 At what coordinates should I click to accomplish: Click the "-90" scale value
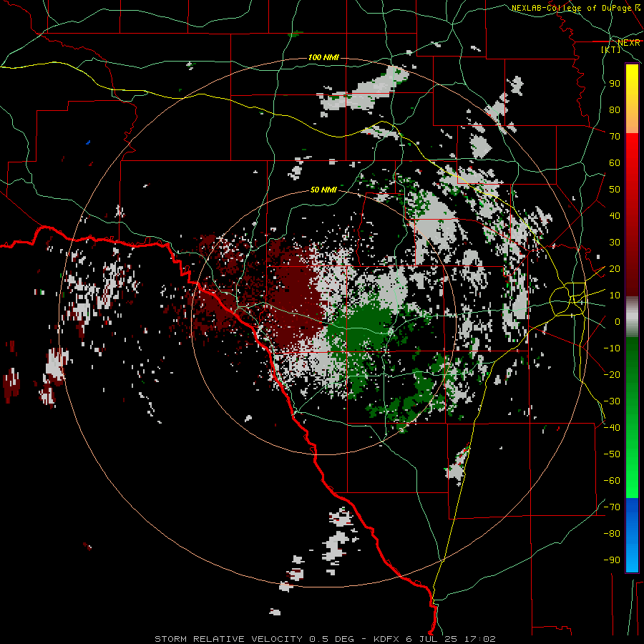click(612, 560)
